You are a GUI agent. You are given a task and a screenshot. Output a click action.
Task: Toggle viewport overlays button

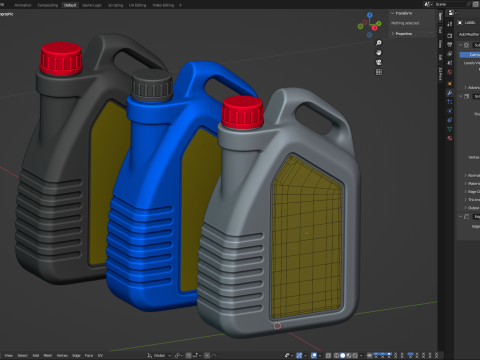314,355
